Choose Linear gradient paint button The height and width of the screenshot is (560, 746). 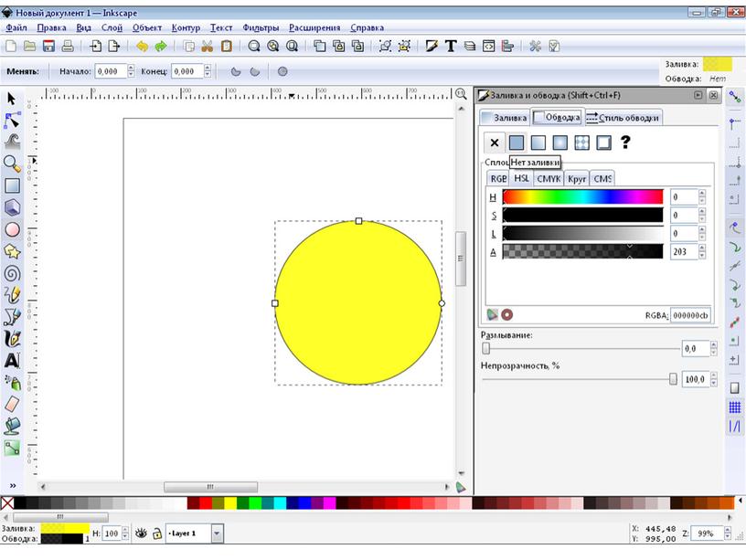pyautogui.click(x=538, y=143)
